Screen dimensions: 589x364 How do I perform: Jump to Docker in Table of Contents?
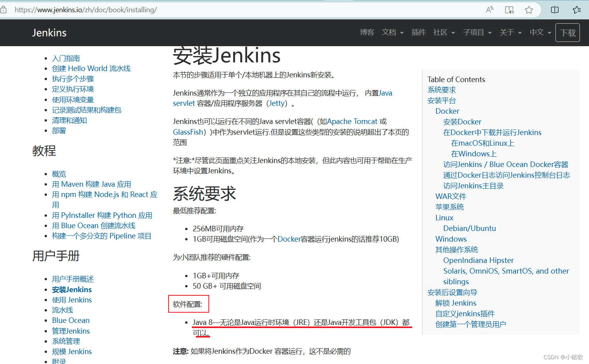click(x=447, y=111)
